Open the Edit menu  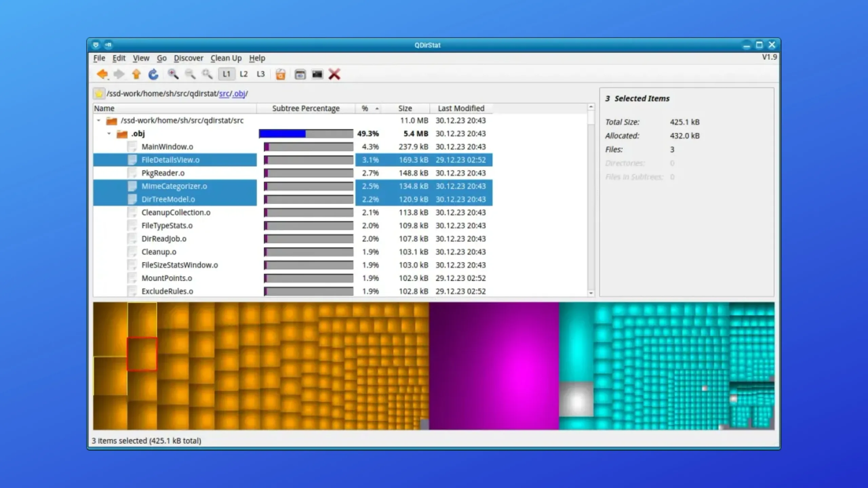pyautogui.click(x=119, y=58)
